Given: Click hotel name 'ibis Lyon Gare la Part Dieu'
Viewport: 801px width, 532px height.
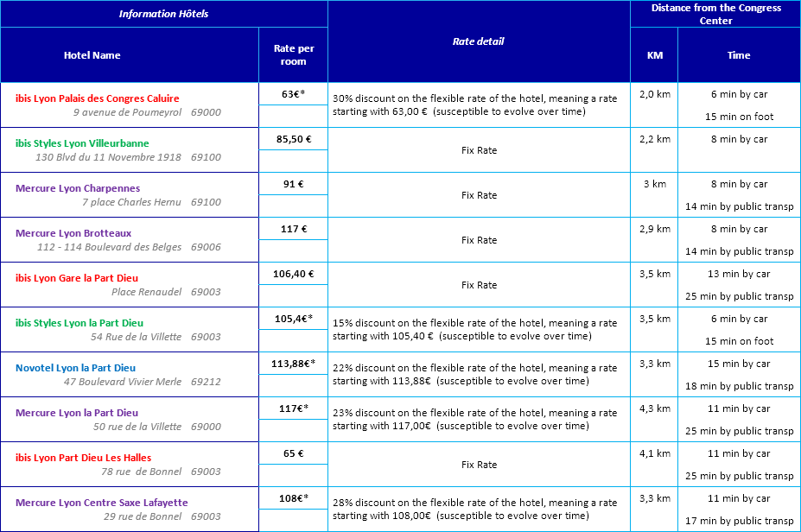Looking at the screenshot, I should click(77, 278).
